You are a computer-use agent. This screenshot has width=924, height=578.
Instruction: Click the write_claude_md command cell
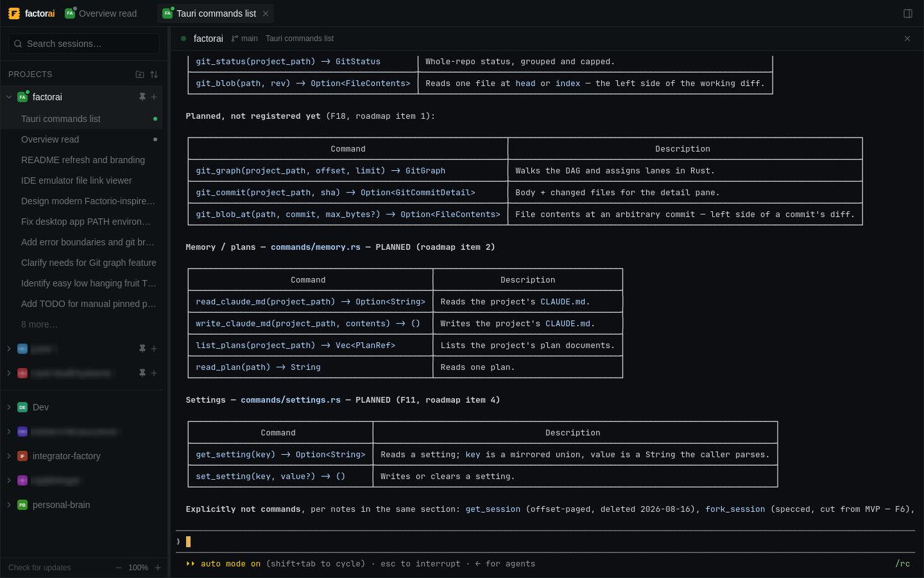(311, 324)
